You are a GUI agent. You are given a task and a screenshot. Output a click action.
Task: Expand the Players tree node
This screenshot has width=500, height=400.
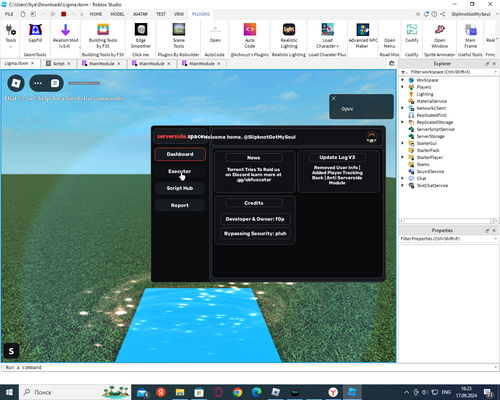[x=402, y=87]
